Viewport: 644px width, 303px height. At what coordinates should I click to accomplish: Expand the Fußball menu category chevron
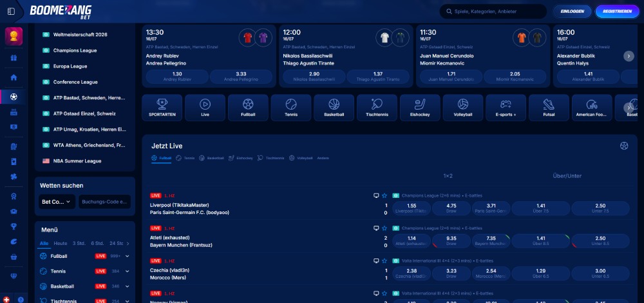[128, 256]
